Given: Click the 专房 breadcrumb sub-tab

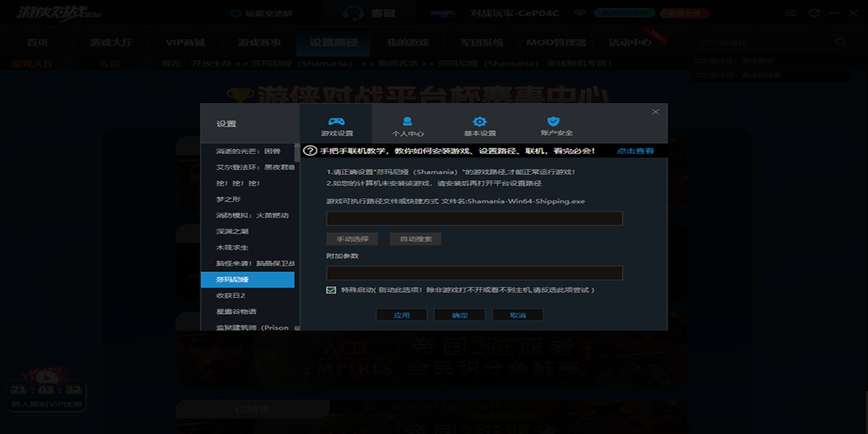Looking at the screenshot, I should (109, 64).
